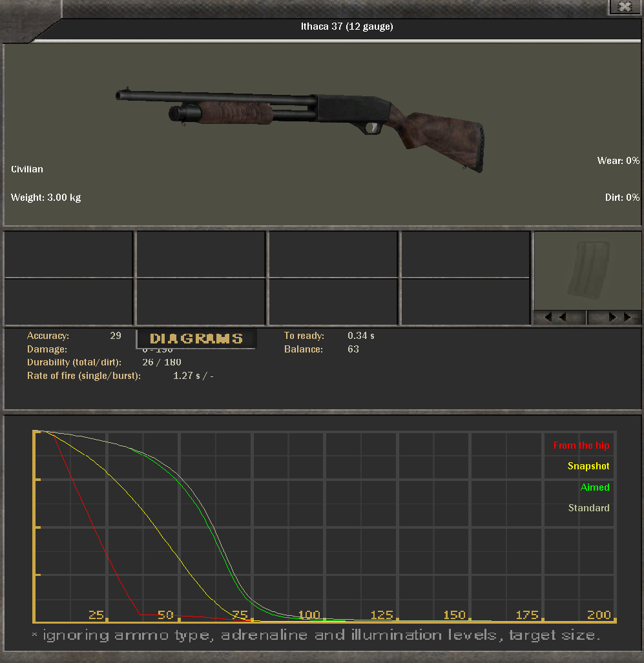Select second-row, second-column empty attachment slot
The height and width of the screenshot is (663, 644).
click(201, 302)
